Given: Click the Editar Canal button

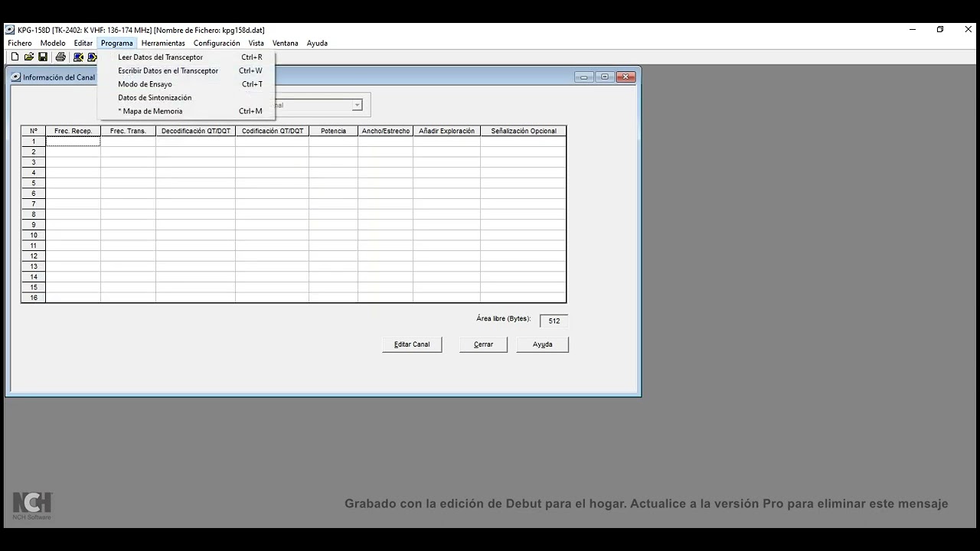Looking at the screenshot, I should click(x=412, y=344).
